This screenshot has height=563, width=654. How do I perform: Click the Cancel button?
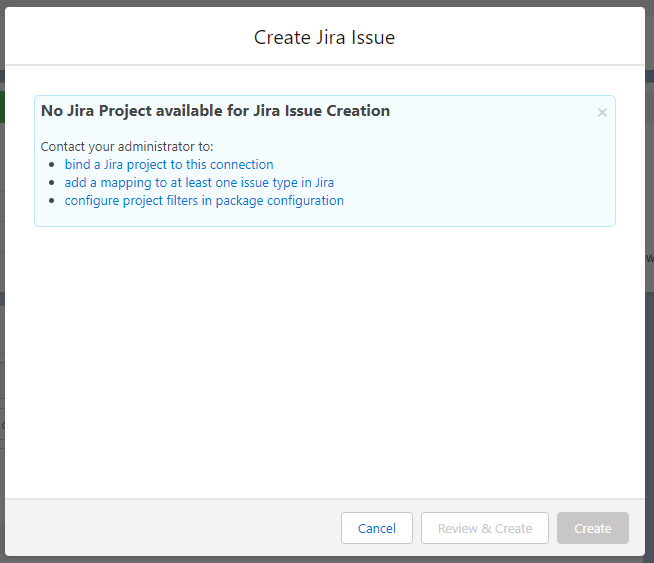point(377,528)
